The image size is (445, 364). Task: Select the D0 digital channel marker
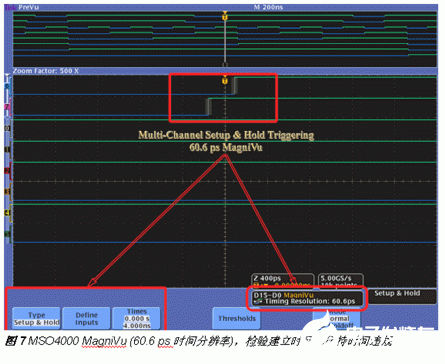coord(7,129)
